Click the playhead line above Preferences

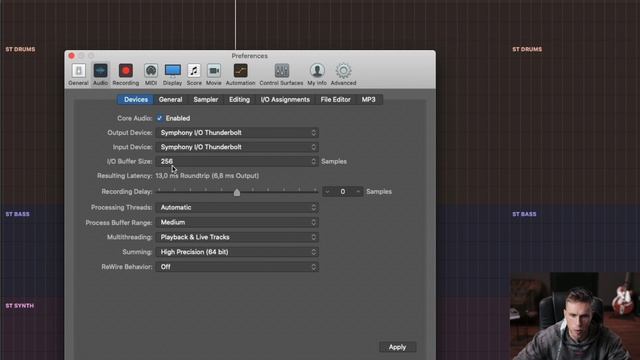(235, 24)
